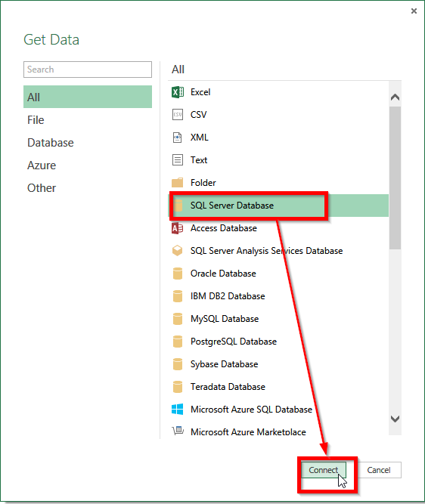Select the CSV file icon
425x504 pixels.
pyautogui.click(x=178, y=115)
